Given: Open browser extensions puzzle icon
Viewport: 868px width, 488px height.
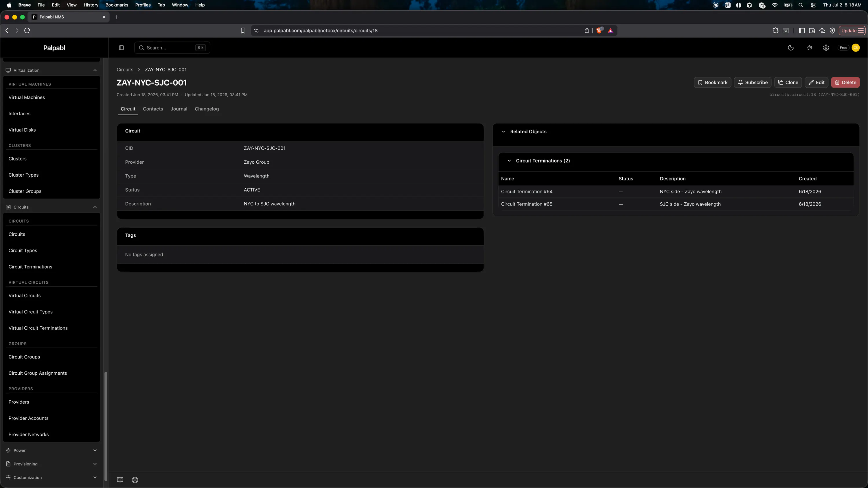Looking at the screenshot, I should tap(775, 30).
